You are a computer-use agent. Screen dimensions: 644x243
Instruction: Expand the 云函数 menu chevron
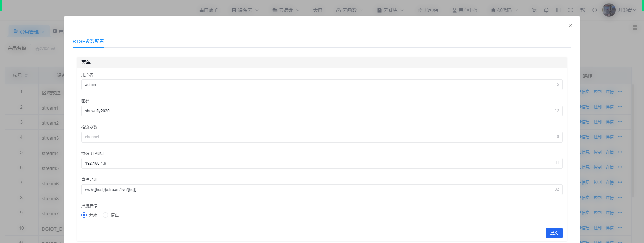[x=362, y=10]
